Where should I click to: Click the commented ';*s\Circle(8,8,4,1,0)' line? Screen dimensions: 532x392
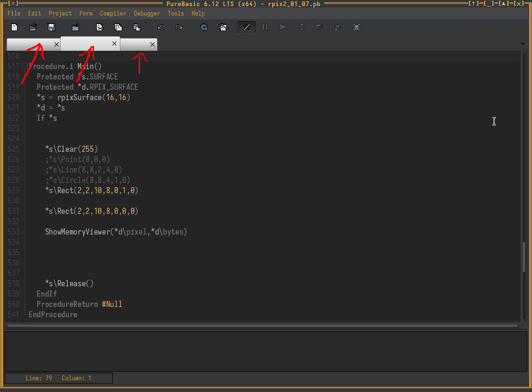(x=88, y=180)
